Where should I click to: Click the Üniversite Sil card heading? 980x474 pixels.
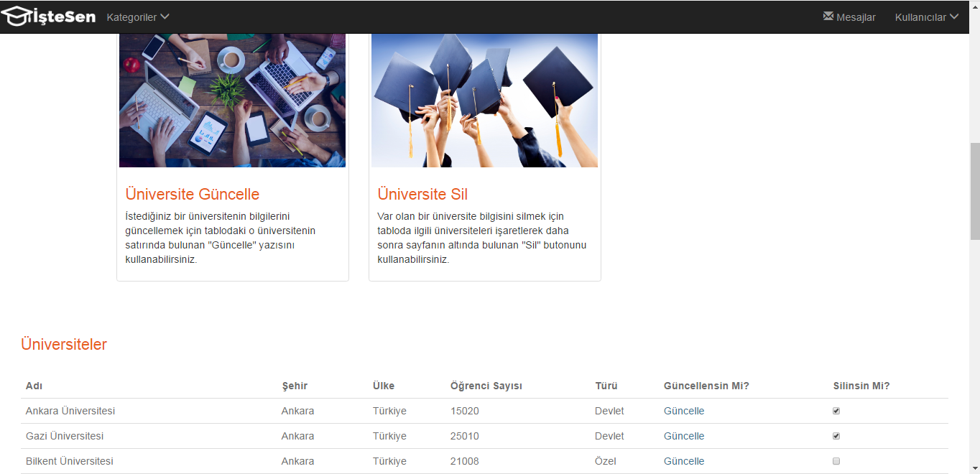click(422, 194)
